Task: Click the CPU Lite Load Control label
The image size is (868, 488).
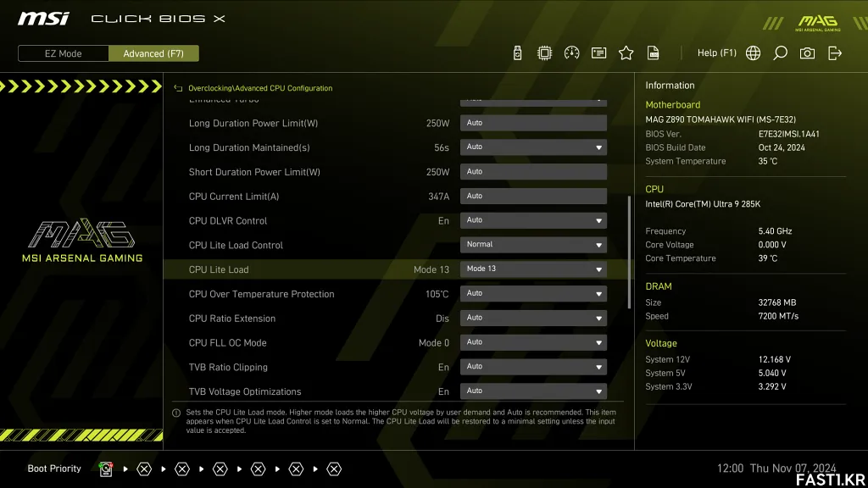Action: [x=236, y=245]
